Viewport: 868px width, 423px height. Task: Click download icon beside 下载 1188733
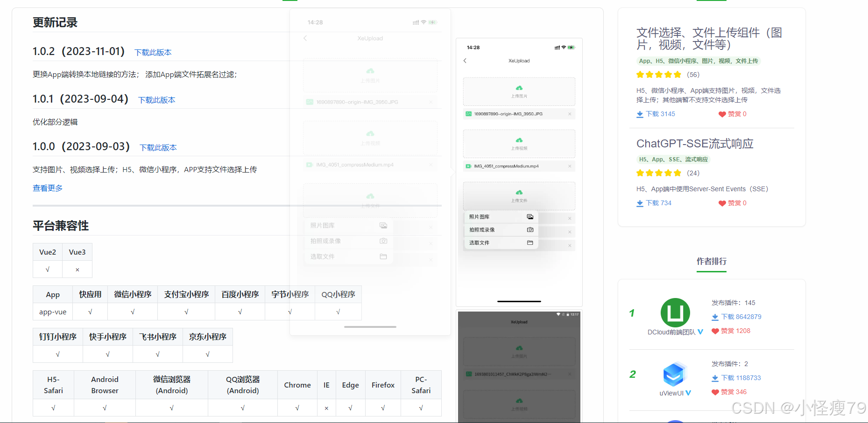[715, 378]
